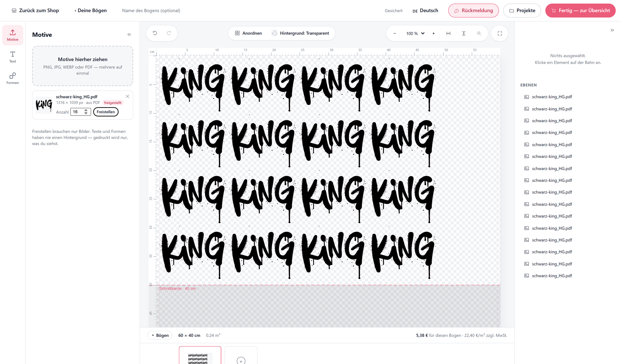Open the Motive sidebar tab
Viewport: 620px width, 364px height.
12,35
